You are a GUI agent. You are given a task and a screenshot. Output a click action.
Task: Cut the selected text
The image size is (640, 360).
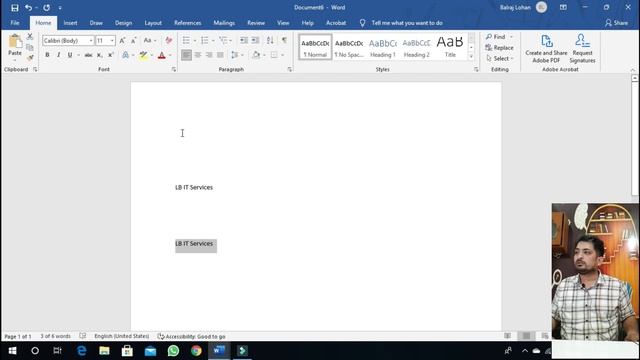pyautogui.click(x=30, y=37)
